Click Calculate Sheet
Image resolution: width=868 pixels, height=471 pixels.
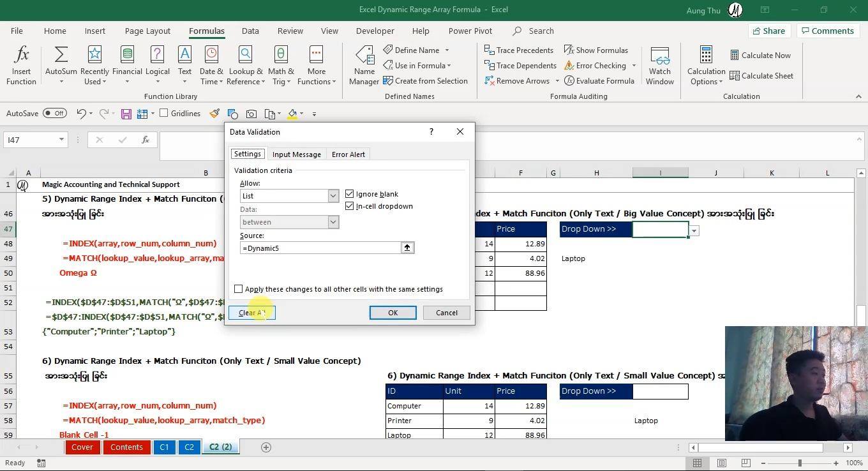tap(761, 76)
